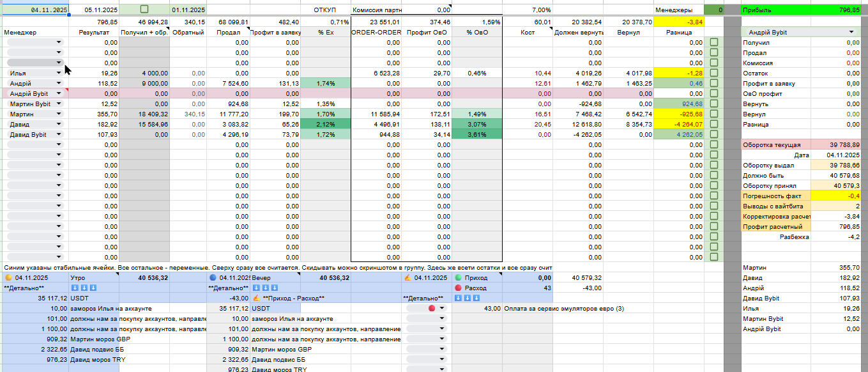
Task: Tick the checkbox after the -4 264,07 difference
Action: [713, 125]
